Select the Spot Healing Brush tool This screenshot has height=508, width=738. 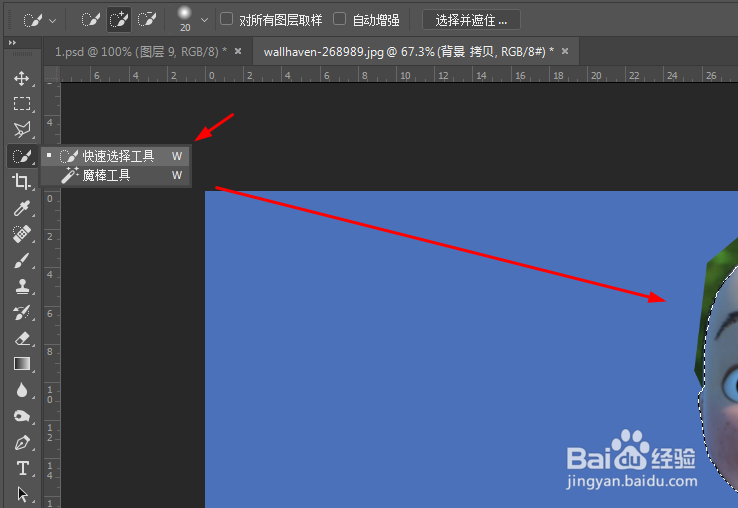(22, 234)
